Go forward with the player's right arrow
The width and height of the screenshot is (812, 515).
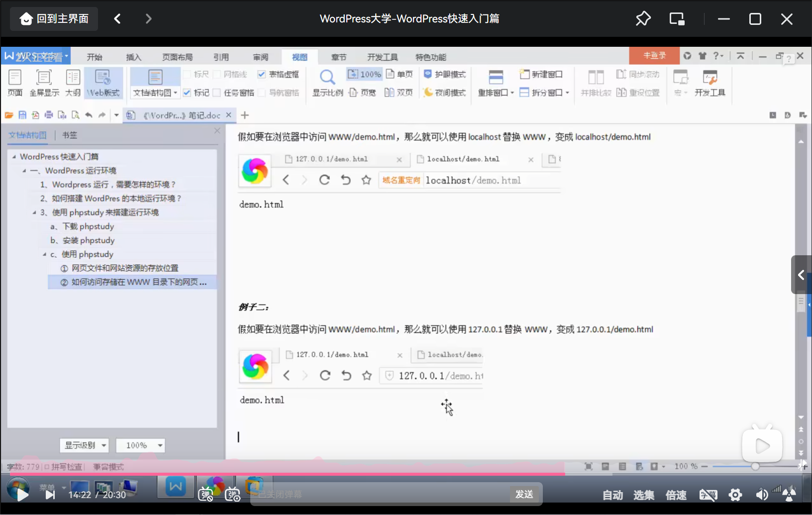[148, 19]
